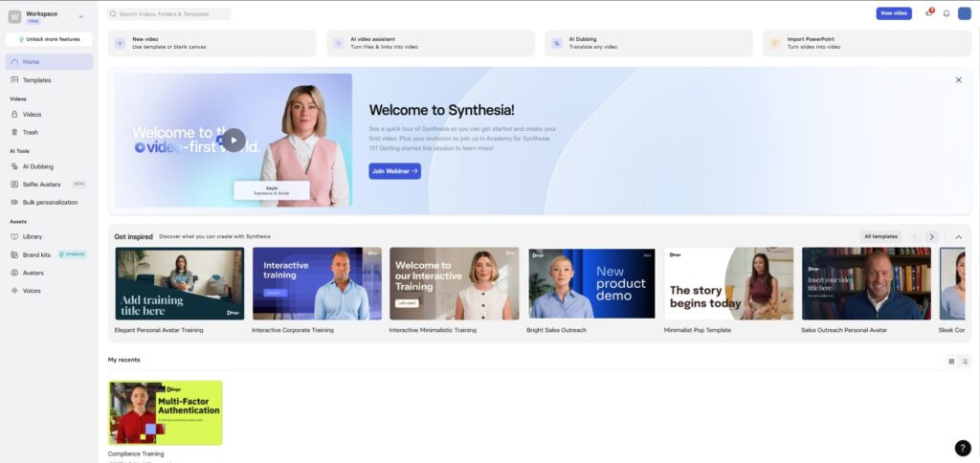
Task: Play the Welcome to Synthesia video
Action: pyautogui.click(x=234, y=140)
